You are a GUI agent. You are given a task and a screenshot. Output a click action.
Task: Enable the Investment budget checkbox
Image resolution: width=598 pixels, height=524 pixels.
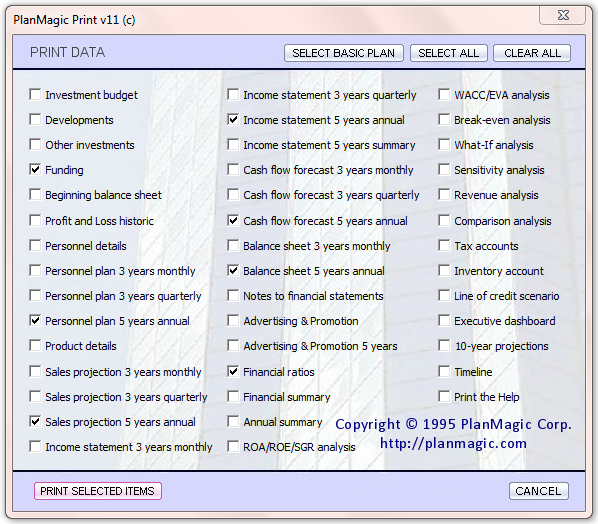click(x=35, y=94)
